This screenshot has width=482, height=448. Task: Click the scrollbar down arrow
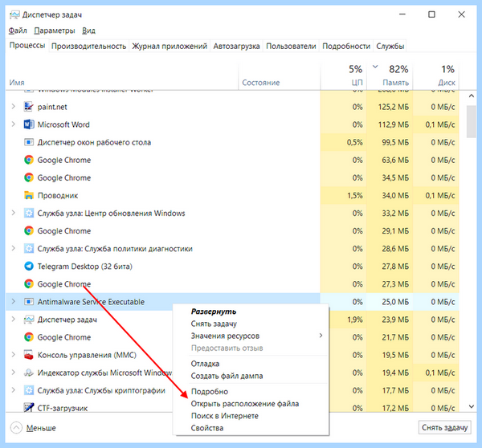tap(471, 406)
